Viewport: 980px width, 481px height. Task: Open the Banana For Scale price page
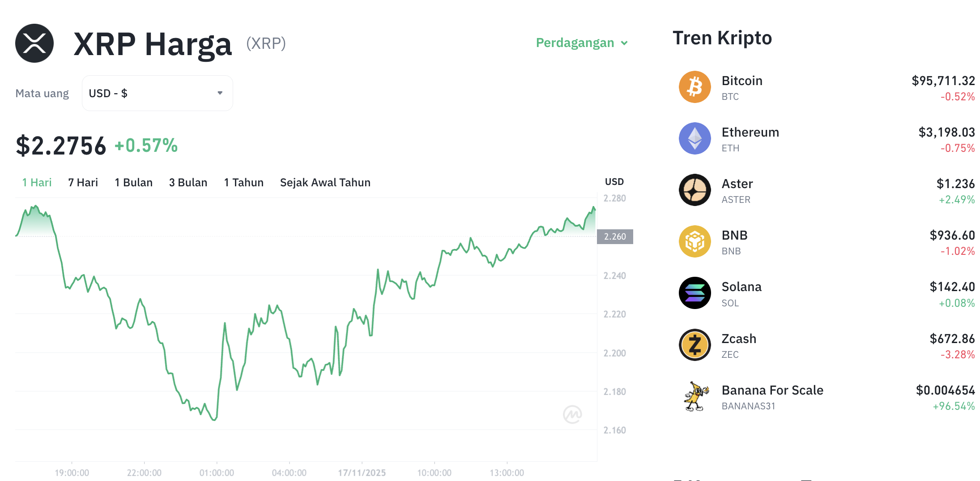click(772, 390)
